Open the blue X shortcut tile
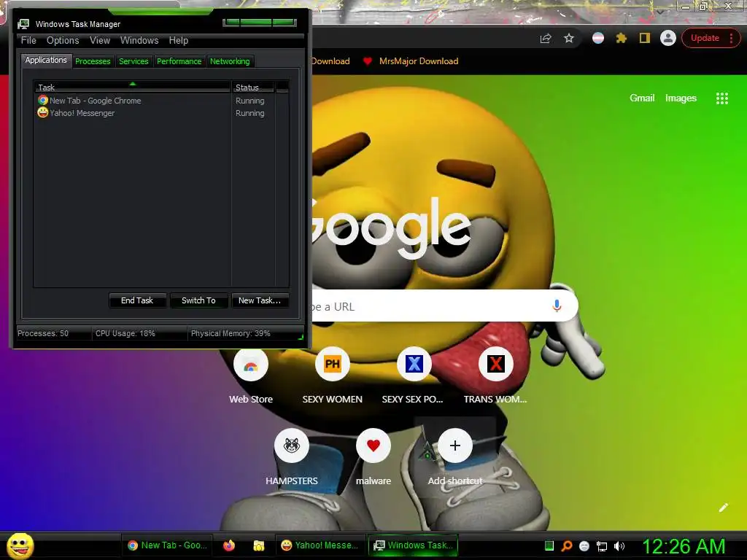The image size is (747, 560). click(x=414, y=365)
